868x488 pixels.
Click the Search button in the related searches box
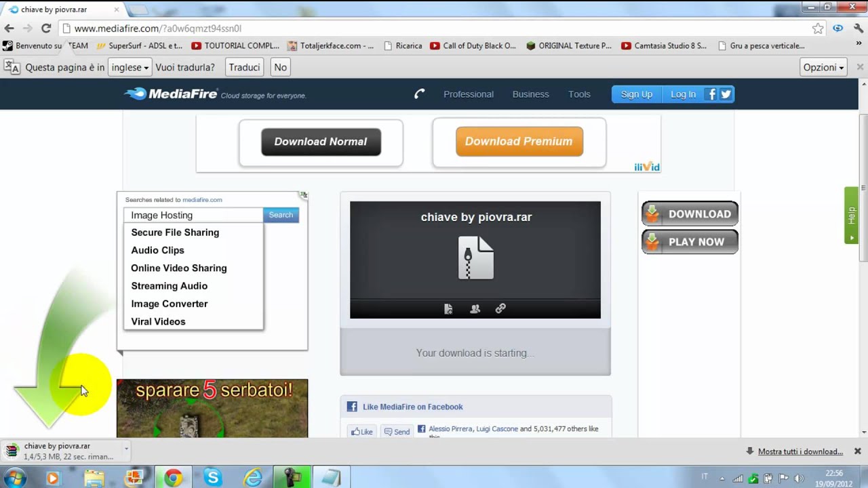click(281, 215)
